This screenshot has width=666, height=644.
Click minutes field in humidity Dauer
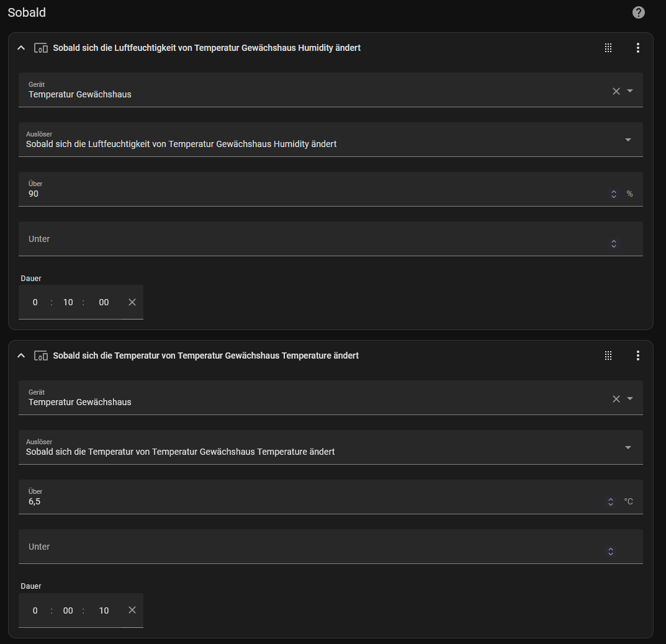(68, 302)
